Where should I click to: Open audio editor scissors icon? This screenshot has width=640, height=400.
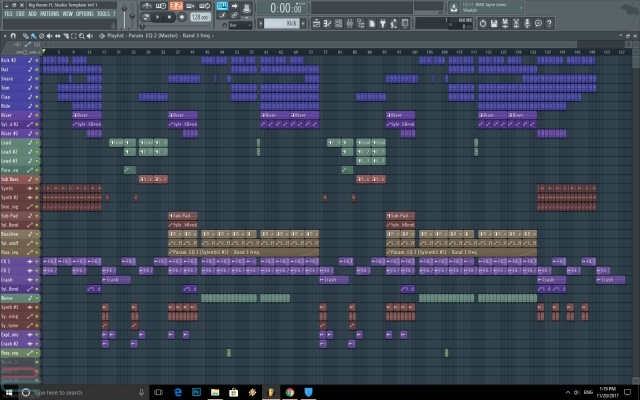click(x=516, y=24)
